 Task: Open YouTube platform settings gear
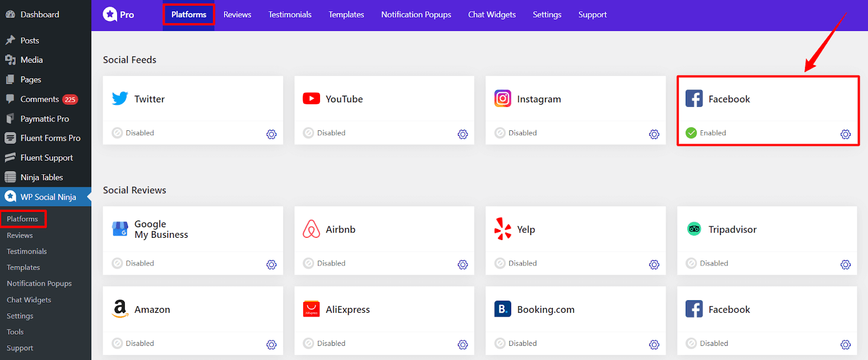click(463, 134)
